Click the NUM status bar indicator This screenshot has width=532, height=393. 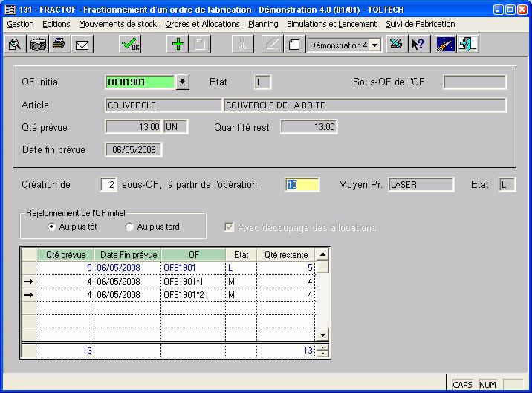click(488, 385)
